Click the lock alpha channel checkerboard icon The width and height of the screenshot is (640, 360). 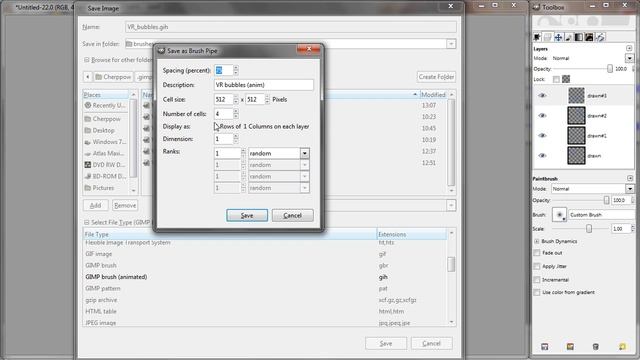tap(566, 79)
